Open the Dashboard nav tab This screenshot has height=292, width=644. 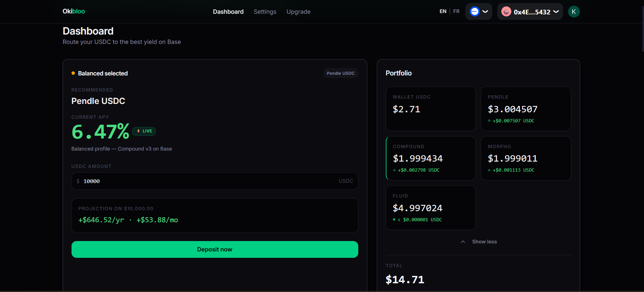coord(228,12)
